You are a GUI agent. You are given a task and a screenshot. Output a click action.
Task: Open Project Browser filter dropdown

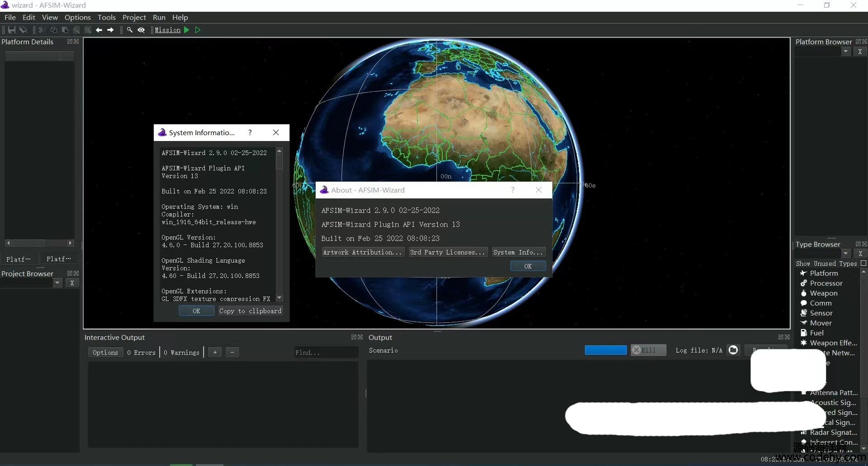57,283
